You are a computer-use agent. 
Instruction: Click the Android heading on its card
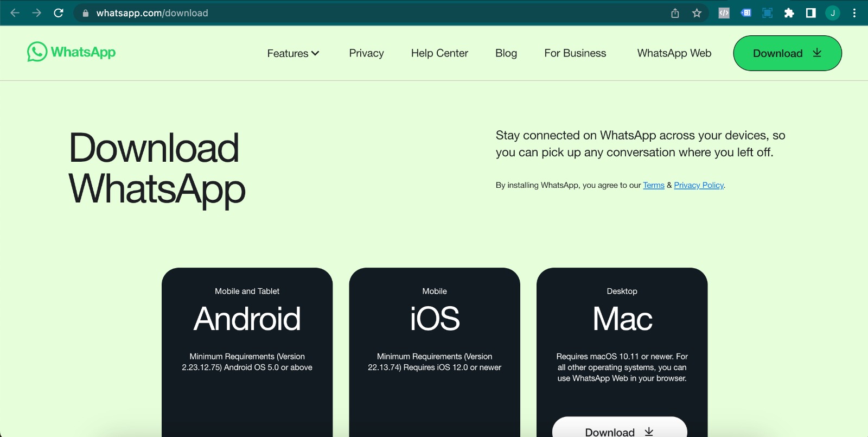click(x=247, y=319)
